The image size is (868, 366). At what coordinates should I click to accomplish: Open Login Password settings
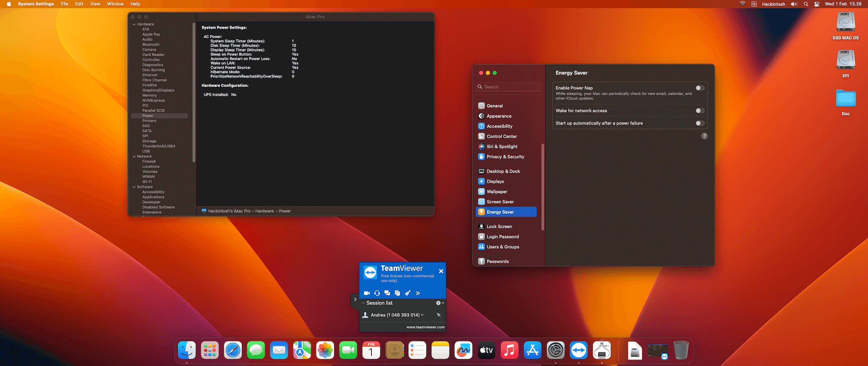[506, 237]
